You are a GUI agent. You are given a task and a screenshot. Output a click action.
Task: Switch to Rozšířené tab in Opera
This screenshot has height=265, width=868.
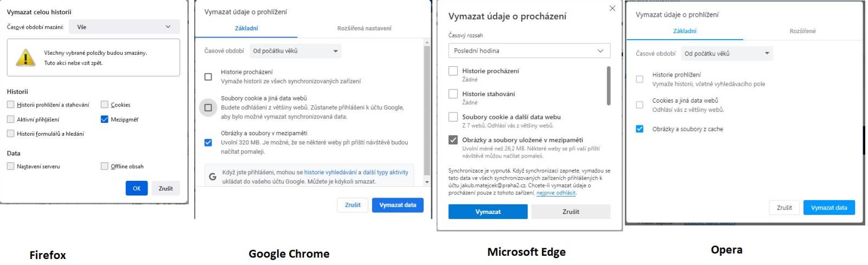tap(802, 31)
